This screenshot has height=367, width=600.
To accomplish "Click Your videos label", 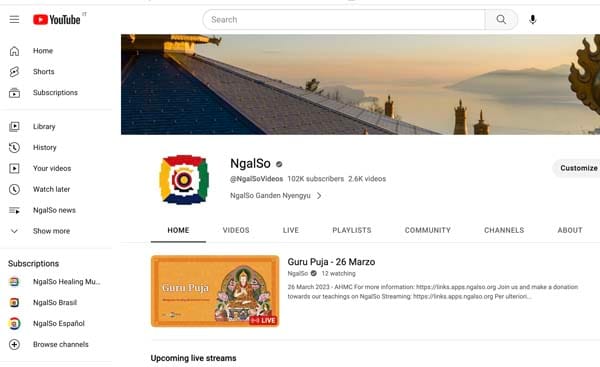I will (52, 168).
